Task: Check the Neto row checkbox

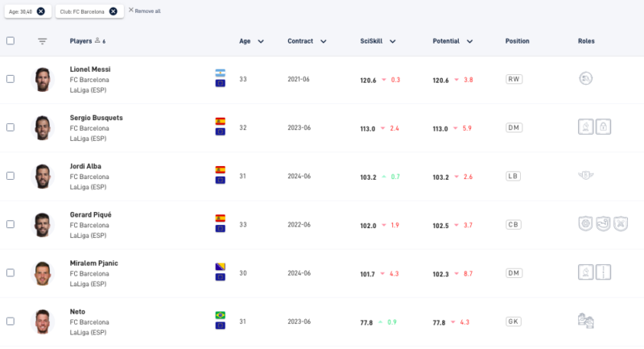Action: tap(10, 322)
